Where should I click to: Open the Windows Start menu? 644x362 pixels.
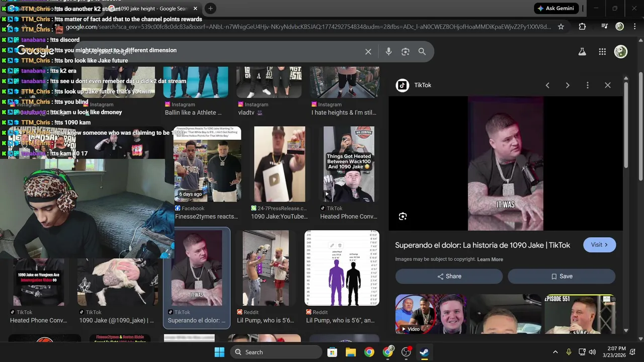coord(219,352)
